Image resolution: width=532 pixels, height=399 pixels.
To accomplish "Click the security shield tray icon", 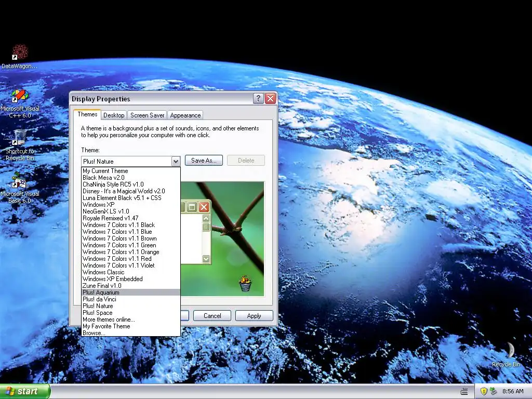I will (x=484, y=392).
